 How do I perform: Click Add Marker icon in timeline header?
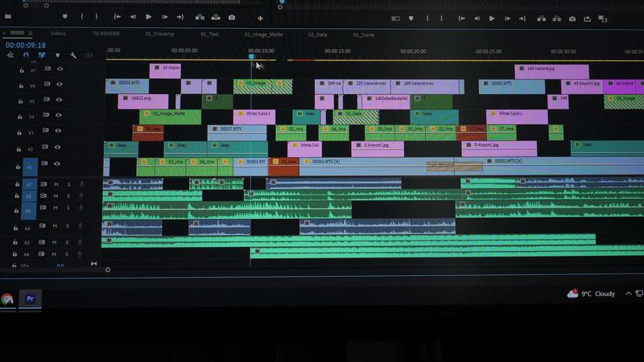56,56
